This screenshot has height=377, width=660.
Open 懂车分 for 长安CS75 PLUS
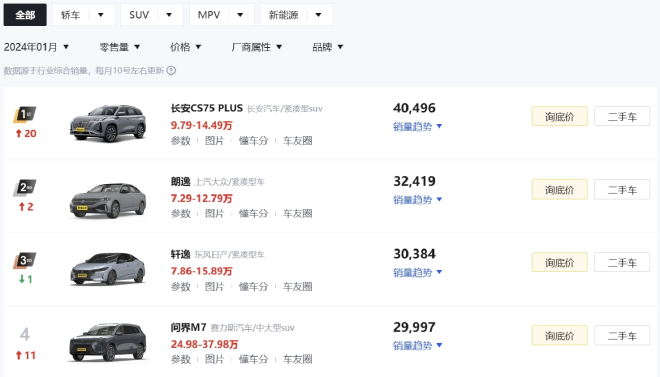pos(253,141)
